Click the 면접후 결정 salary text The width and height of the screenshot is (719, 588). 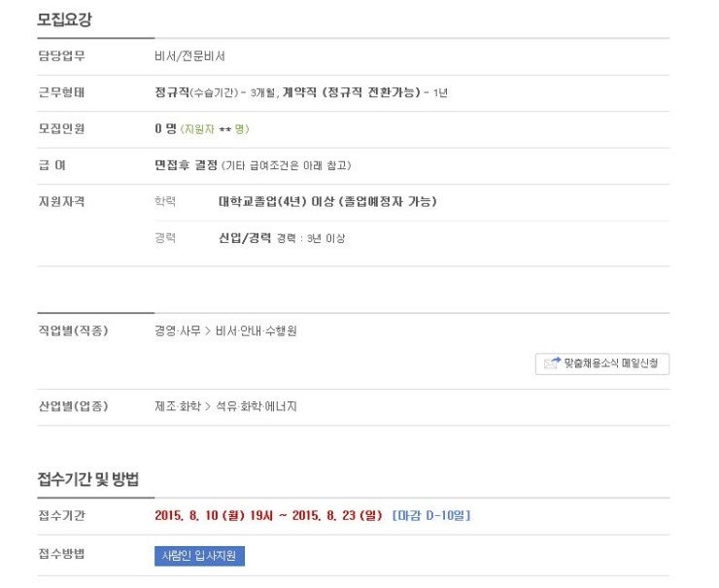pos(186,165)
